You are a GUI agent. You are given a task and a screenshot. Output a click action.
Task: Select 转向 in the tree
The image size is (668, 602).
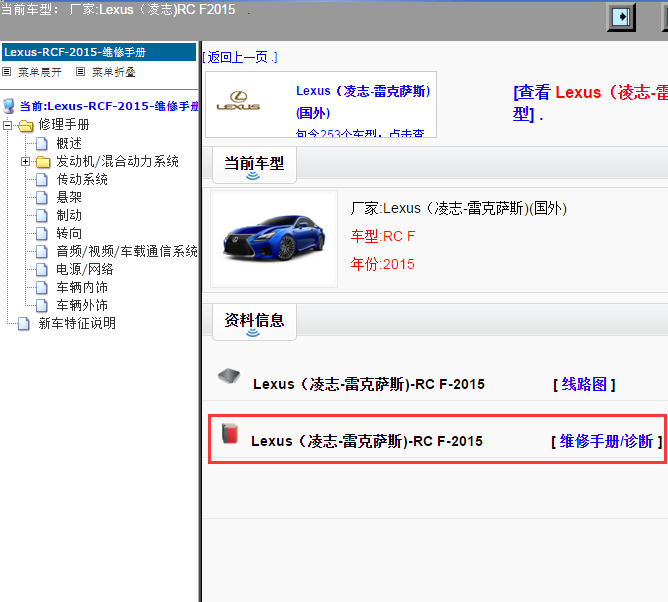[69, 233]
